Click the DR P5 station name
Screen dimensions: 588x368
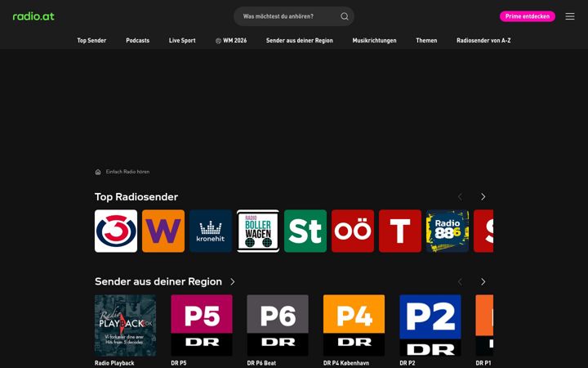[x=179, y=363]
